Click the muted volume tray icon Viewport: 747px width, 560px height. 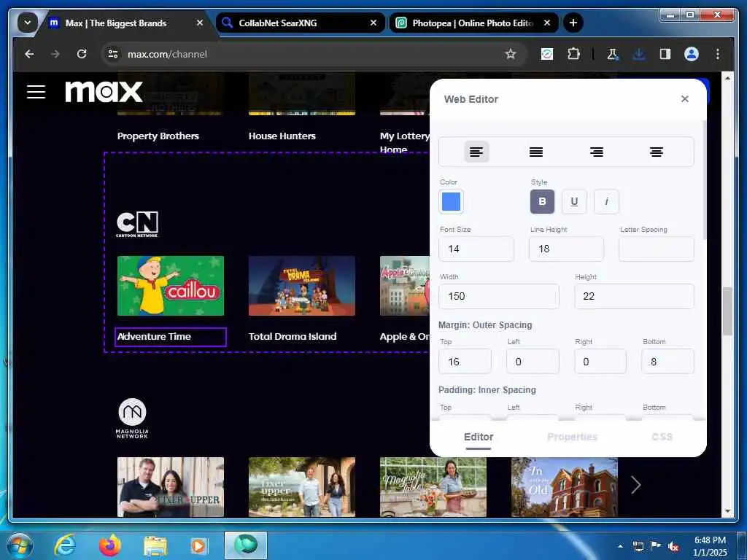(x=673, y=547)
